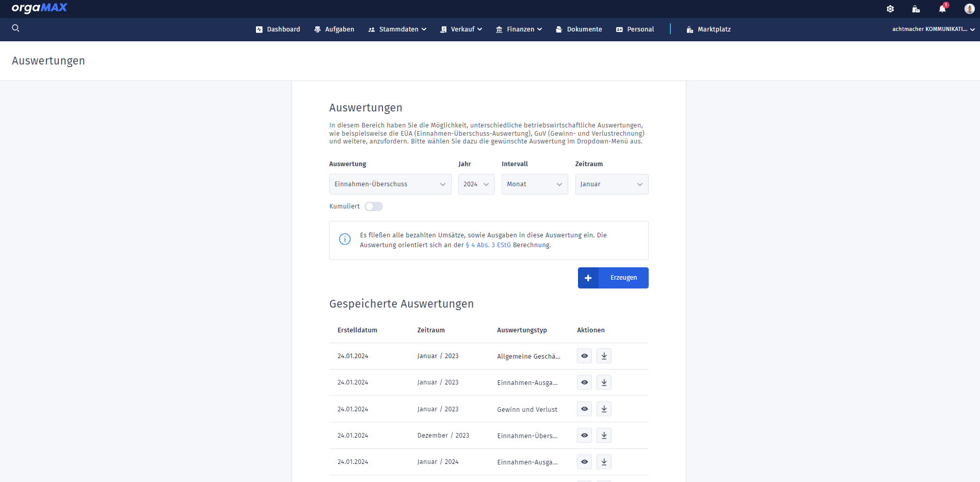Click the Auswertungstyp column header
Viewport: 980px width, 482px height.
[522, 330]
